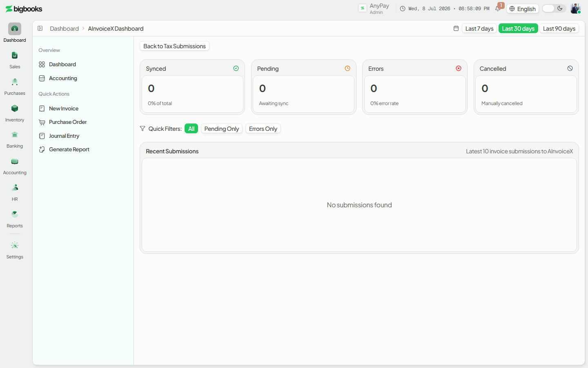The image size is (588, 368).
Task: Click the Errors summary card
Action: pos(415,87)
